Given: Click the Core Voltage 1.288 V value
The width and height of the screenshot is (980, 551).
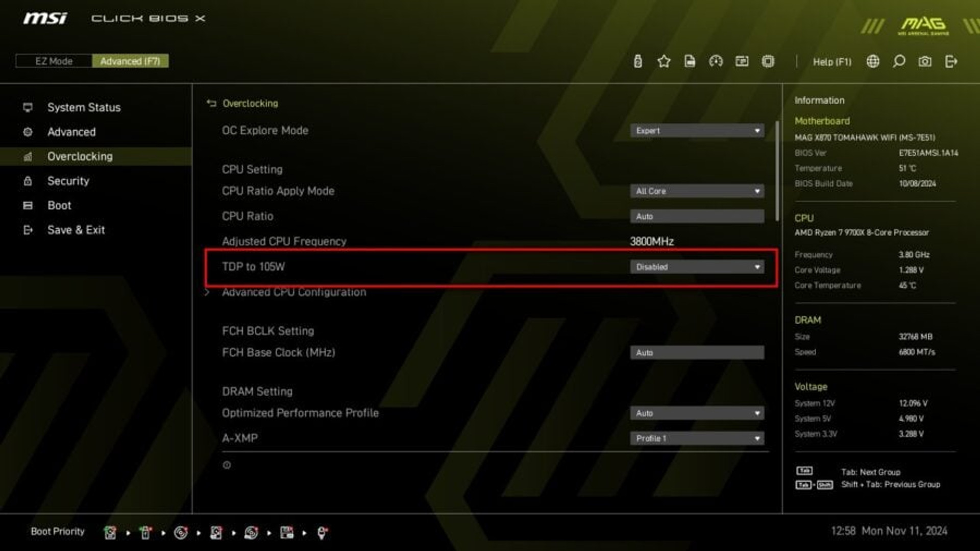Looking at the screenshot, I should (x=911, y=270).
